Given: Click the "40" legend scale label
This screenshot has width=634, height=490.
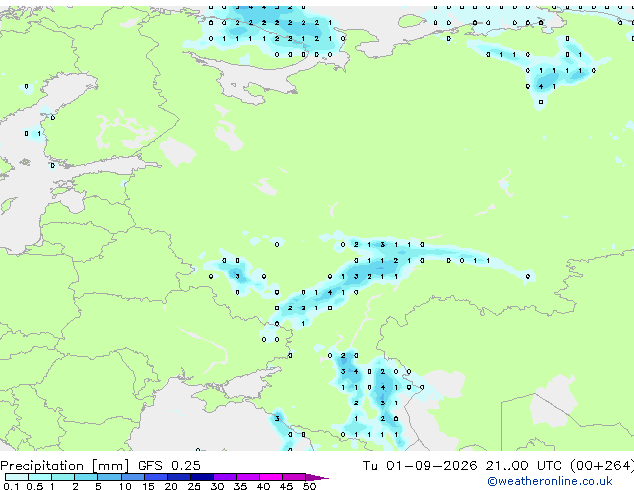Looking at the screenshot, I should tap(263, 486).
